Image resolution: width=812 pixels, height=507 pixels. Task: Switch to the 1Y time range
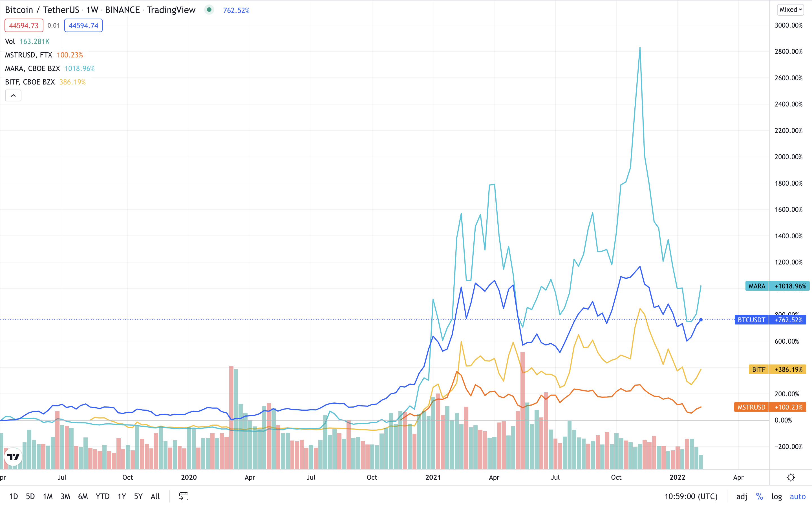pyautogui.click(x=122, y=496)
